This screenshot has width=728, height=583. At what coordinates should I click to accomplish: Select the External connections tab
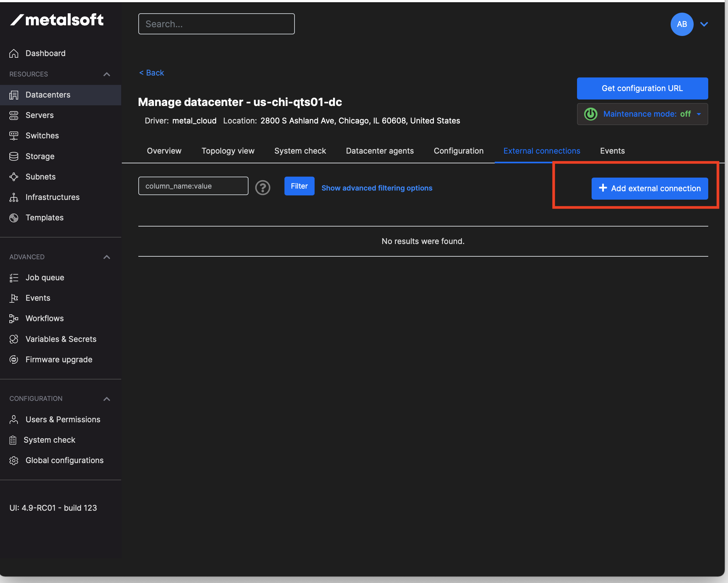(x=542, y=151)
